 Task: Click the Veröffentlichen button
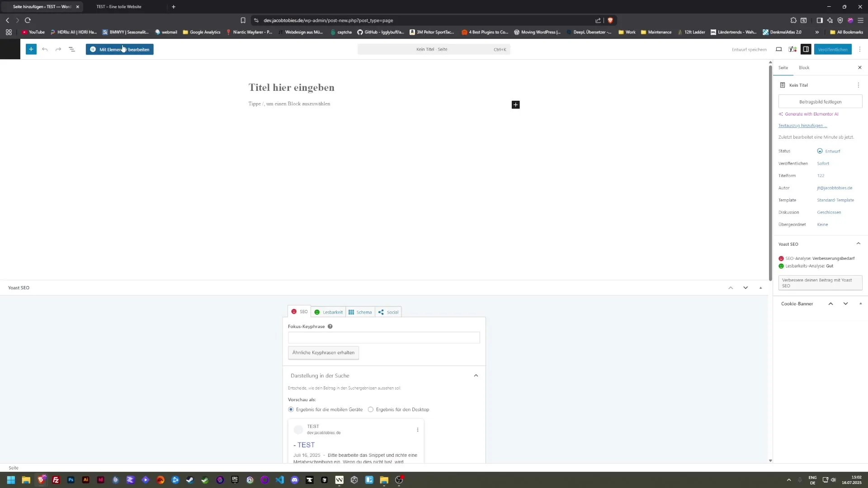(832, 49)
